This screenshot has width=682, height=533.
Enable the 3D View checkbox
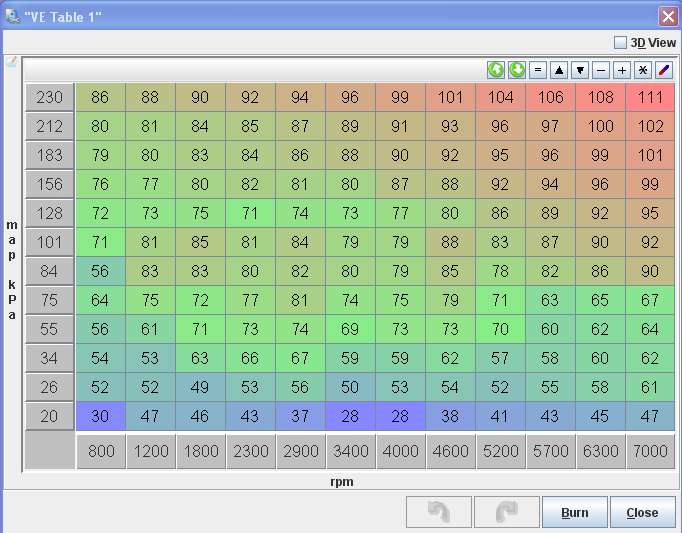coord(620,43)
